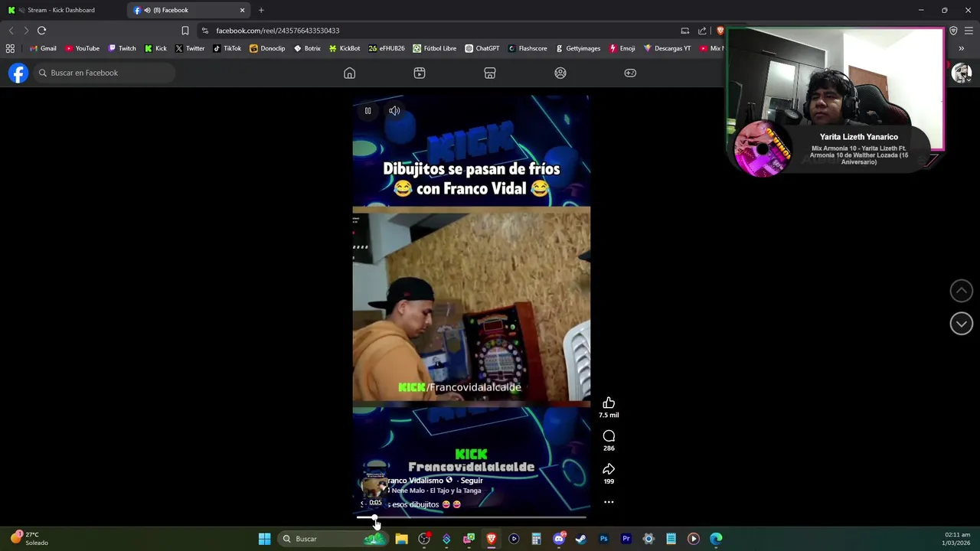Open eFHUB26 bookmark
Screen dimensions: 980x551
coord(387,48)
